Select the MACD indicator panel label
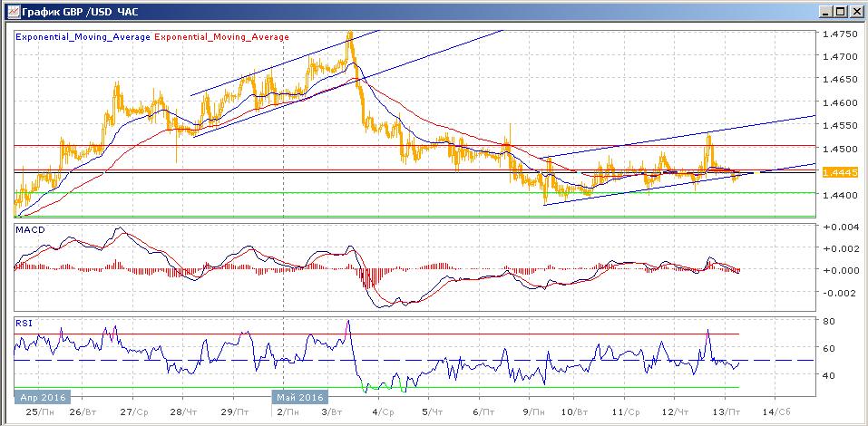The height and width of the screenshot is (426, 868). (27, 231)
